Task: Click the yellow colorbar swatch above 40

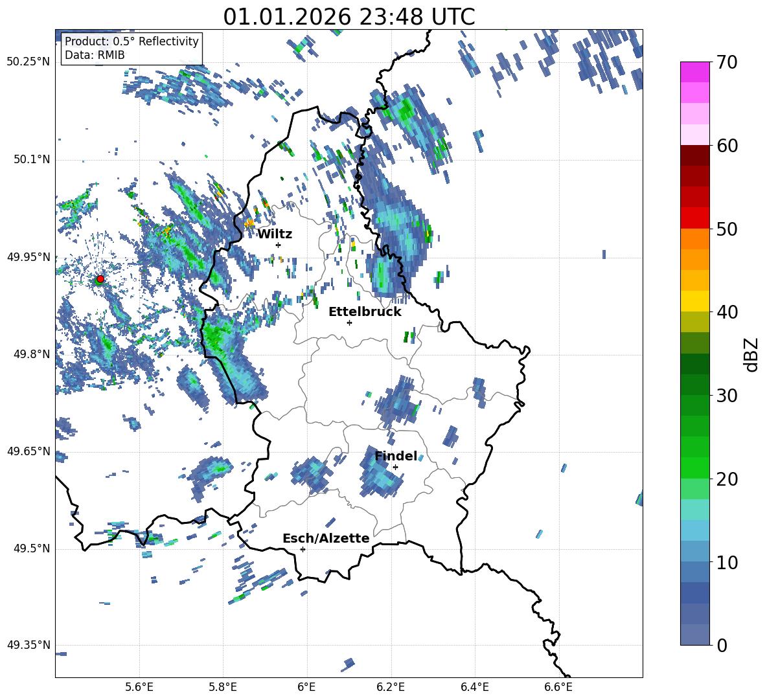Action: (x=695, y=301)
